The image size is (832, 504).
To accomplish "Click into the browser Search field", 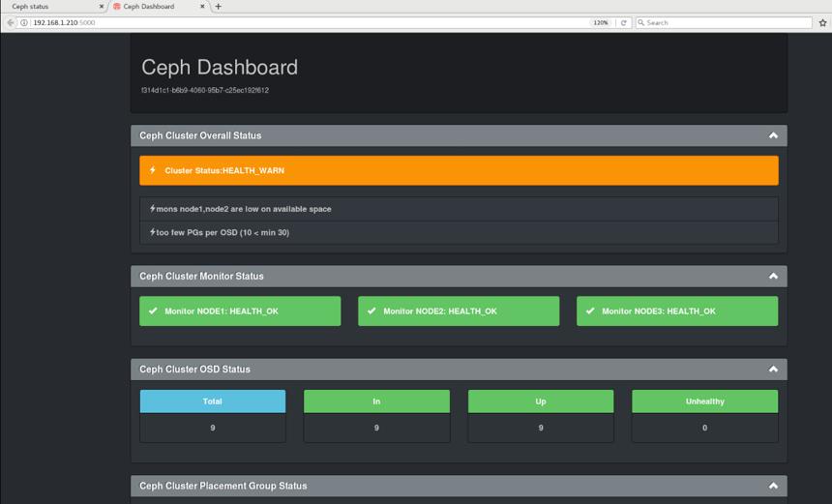I will coord(724,23).
